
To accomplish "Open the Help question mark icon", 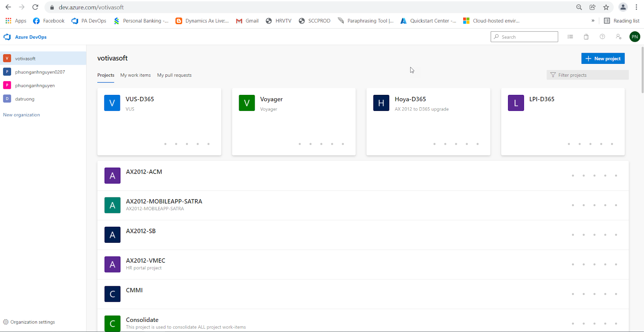I will tap(603, 37).
